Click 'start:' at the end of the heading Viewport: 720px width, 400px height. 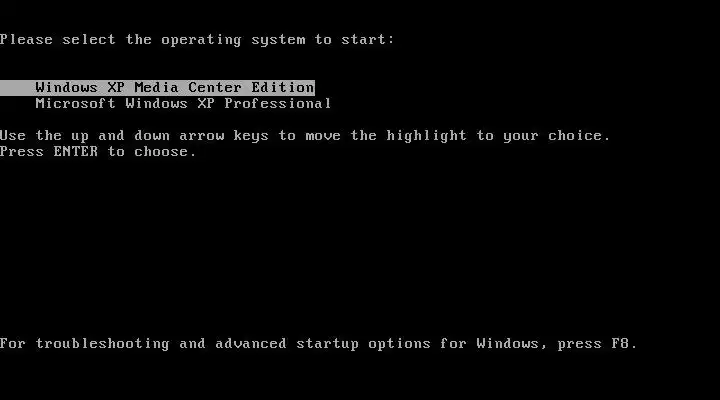point(368,39)
